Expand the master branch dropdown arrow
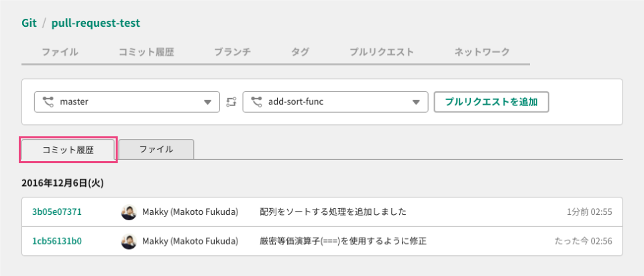This screenshot has height=276, width=644. tap(208, 102)
